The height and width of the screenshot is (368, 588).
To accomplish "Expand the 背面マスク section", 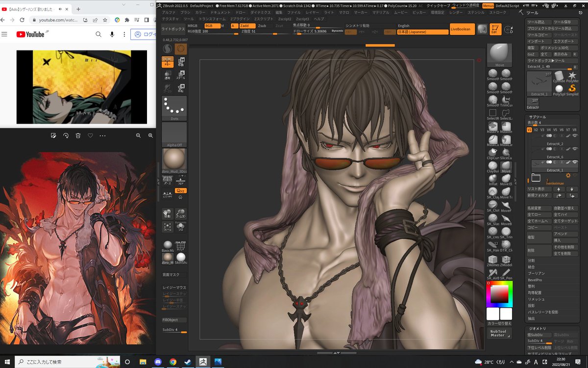I will 174,275.
